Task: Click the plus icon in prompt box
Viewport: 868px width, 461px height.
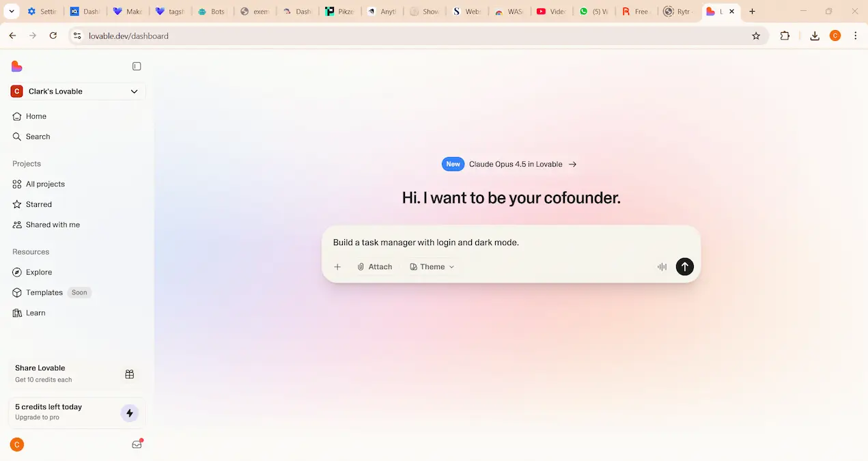Action: [x=337, y=267]
